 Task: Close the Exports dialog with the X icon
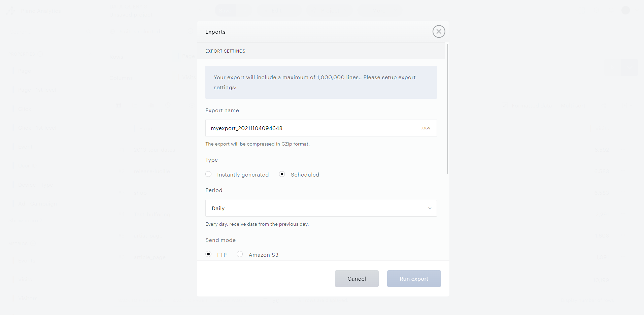tap(439, 31)
